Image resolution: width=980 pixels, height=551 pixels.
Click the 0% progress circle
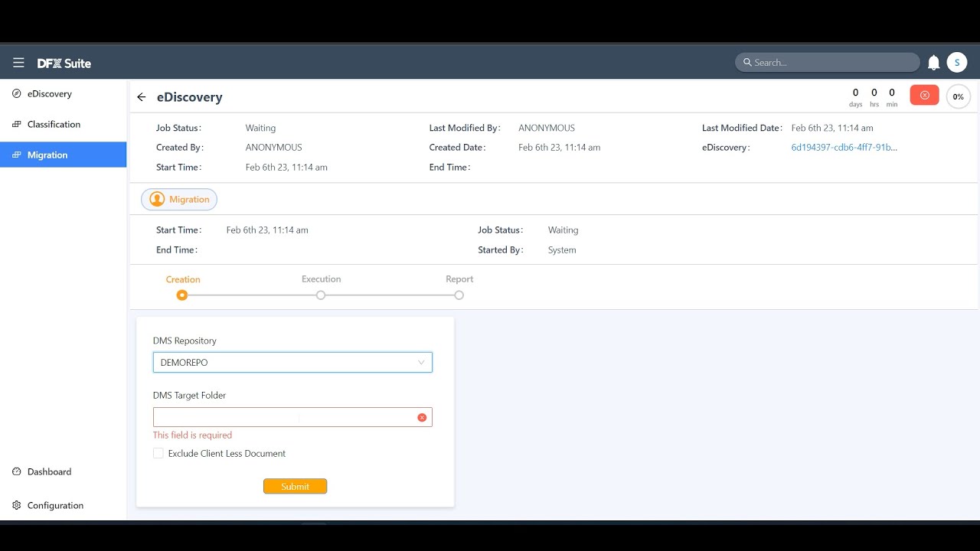[x=958, y=96]
